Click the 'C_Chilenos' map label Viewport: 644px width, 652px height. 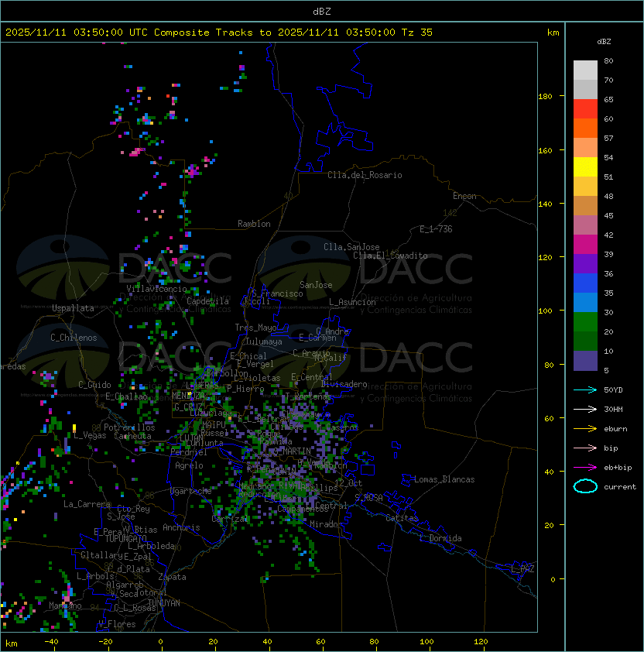click(x=74, y=338)
